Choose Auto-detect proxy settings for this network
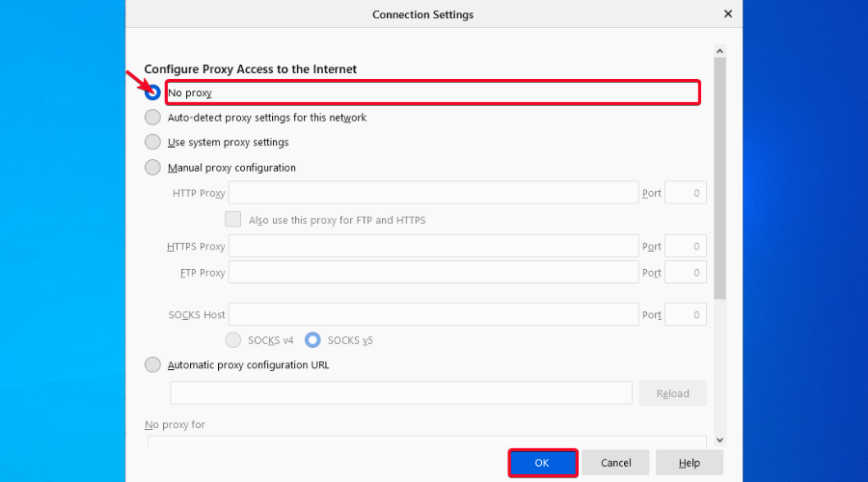 click(x=152, y=118)
